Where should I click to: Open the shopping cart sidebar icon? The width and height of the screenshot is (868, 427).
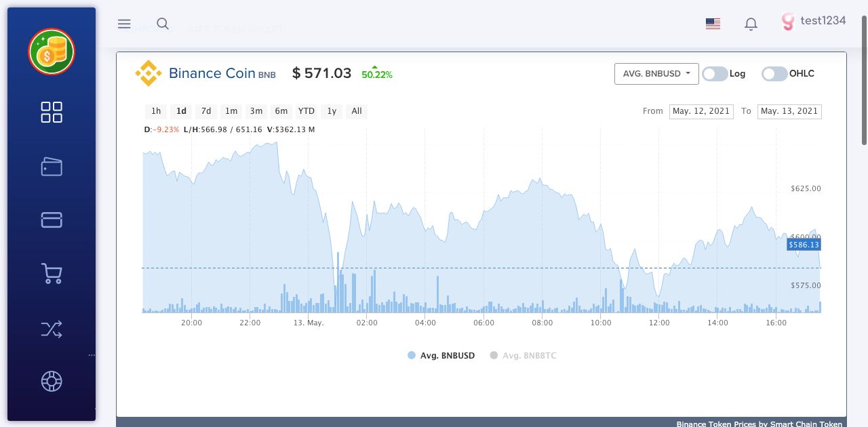[52, 274]
